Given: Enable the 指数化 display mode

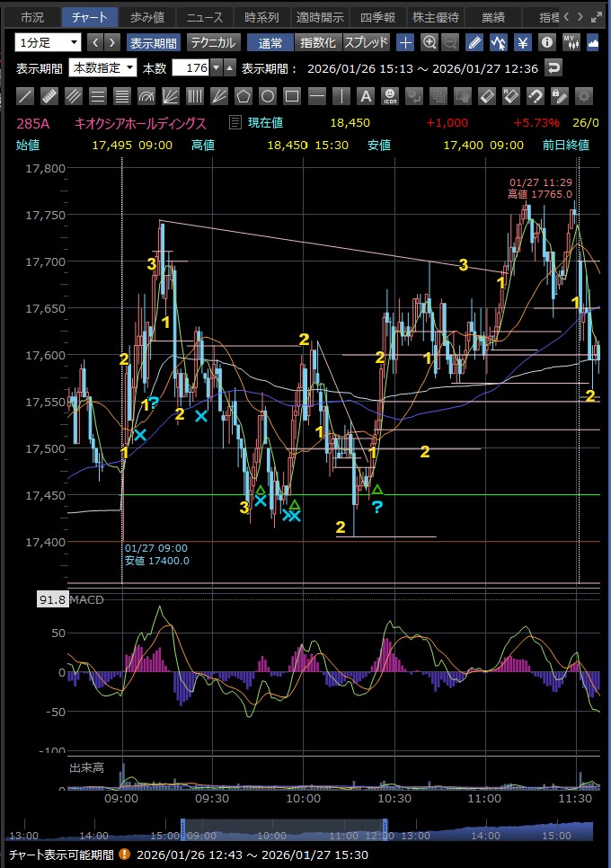Looking at the screenshot, I should coord(318,42).
